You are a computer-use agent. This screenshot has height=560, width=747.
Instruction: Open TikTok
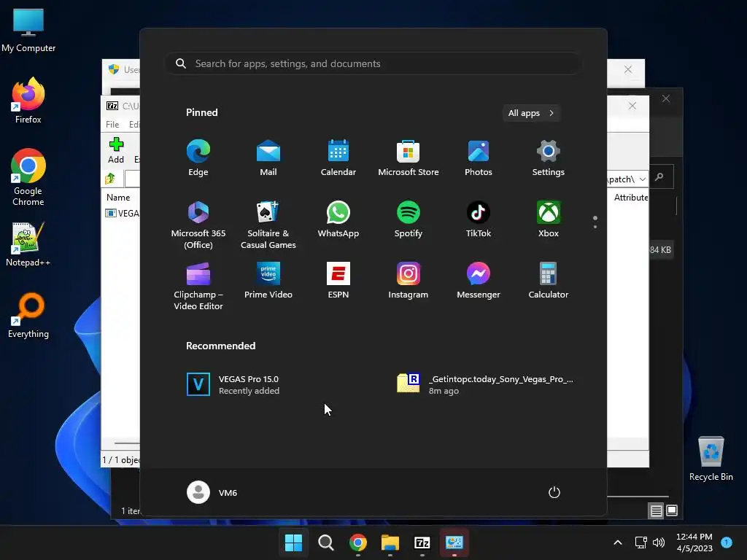point(479,219)
